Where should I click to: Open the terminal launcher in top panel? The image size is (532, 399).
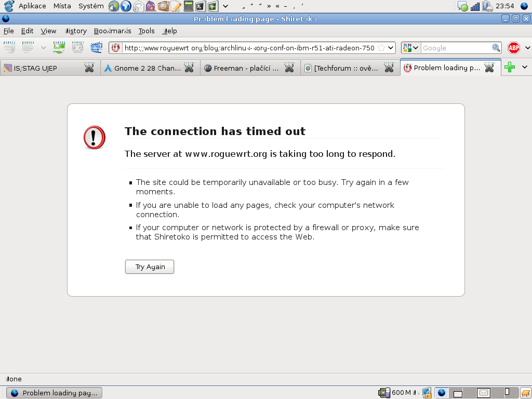pyautogui.click(x=200, y=6)
